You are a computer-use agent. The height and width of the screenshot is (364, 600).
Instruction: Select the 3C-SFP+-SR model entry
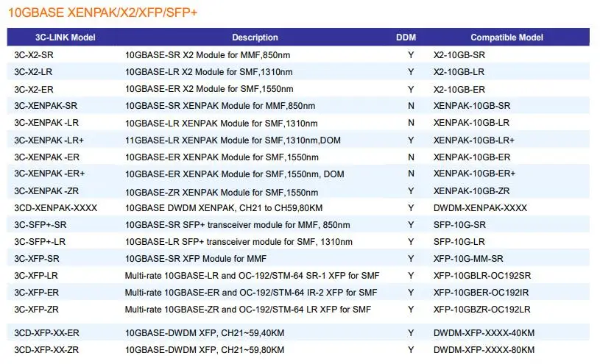coord(40,225)
